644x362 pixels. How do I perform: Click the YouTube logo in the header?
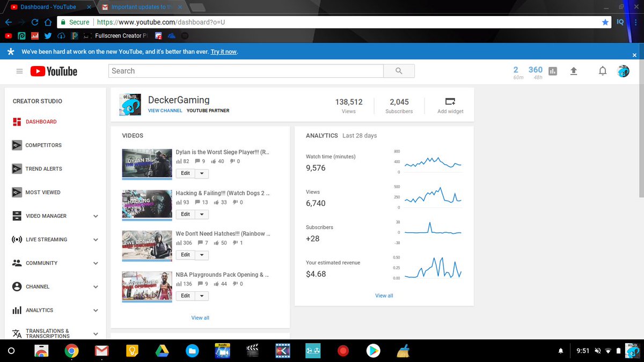coord(54,71)
